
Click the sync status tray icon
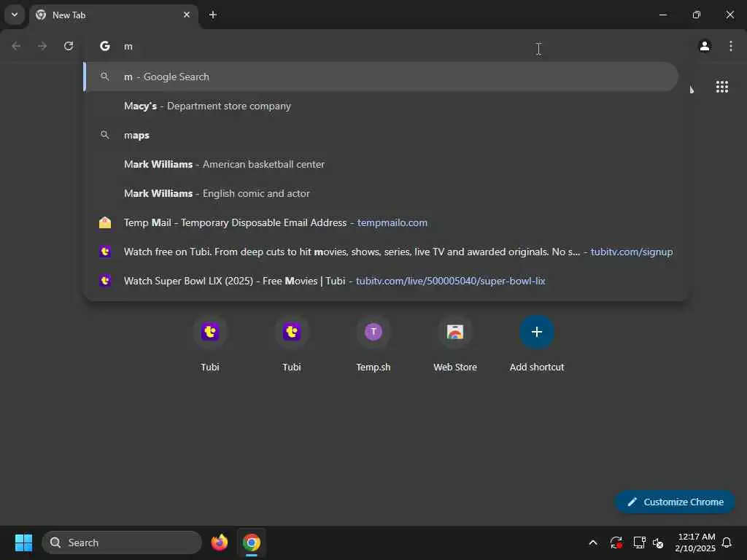[x=616, y=542]
